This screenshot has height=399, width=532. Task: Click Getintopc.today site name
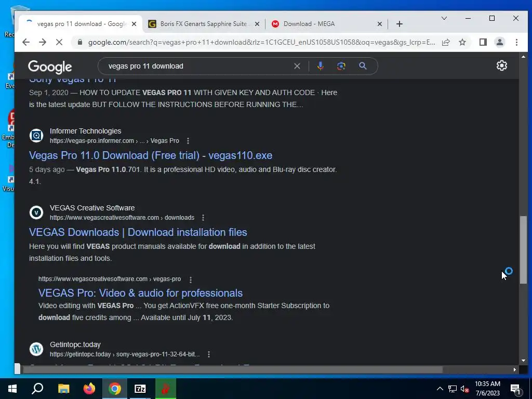point(75,345)
